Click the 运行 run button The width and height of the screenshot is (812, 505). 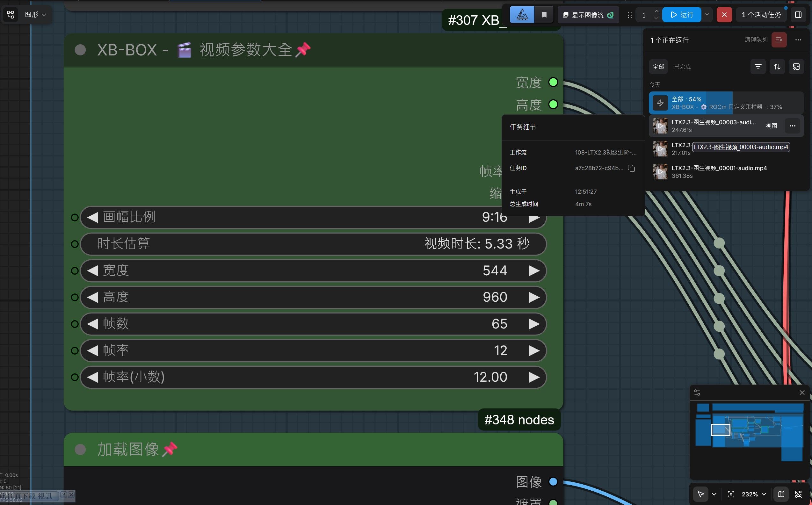coord(681,15)
